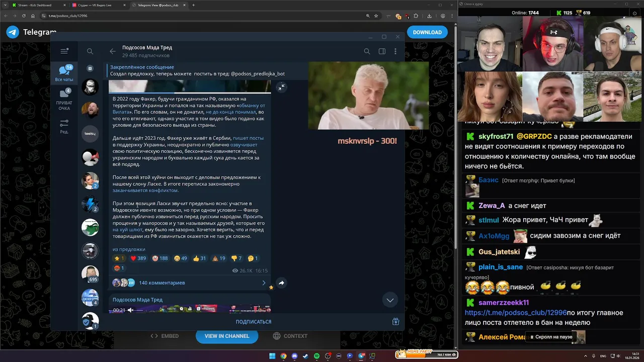644x362 pixels.
Task: Open browser downloads icon
Action: pyautogui.click(x=429, y=16)
